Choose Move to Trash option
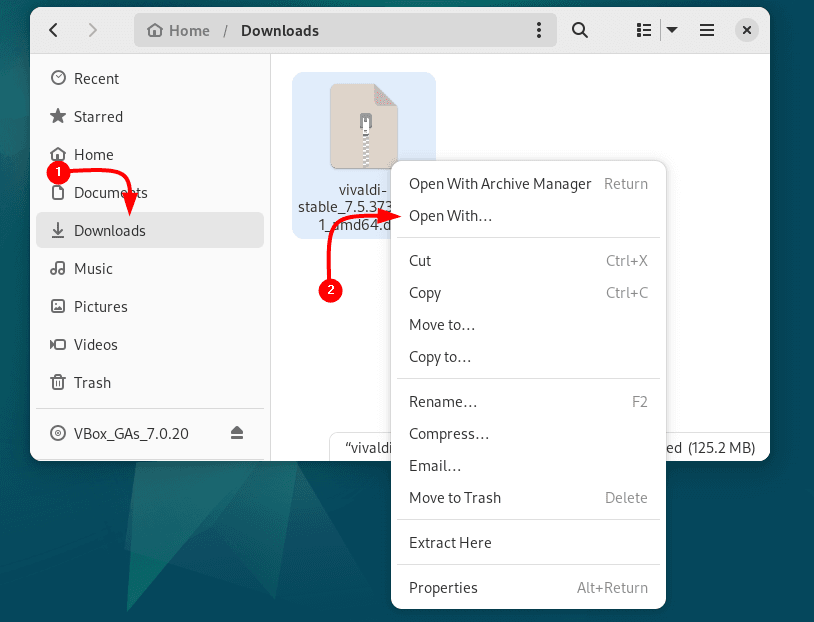This screenshot has height=622, width=814. [x=455, y=498]
